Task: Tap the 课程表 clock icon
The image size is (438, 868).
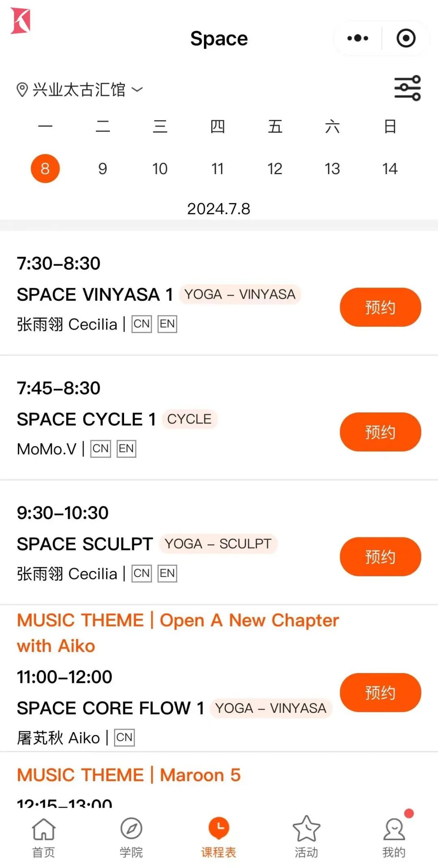Action: [219, 829]
